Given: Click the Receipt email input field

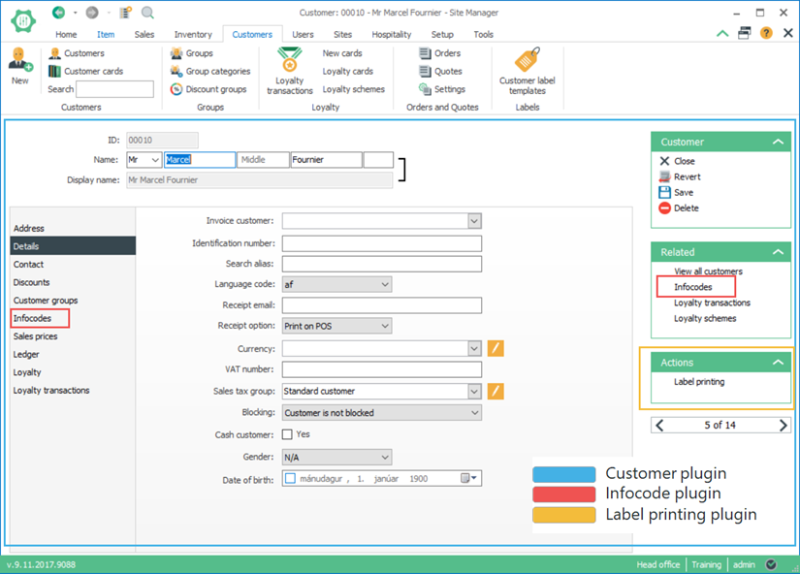Looking at the screenshot, I should [x=382, y=305].
